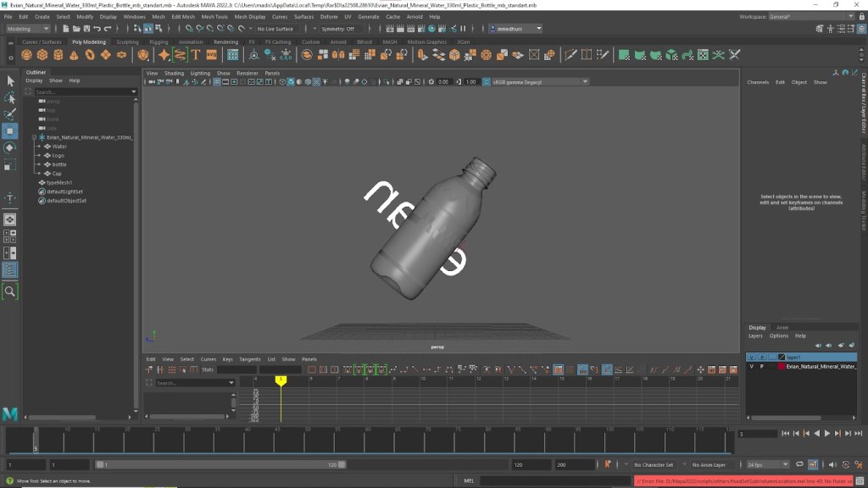Image resolution: width=868 pixels, height=488 pixels.
Task: Open the Mesh Tools menu
Action: pyautogui.click(x=214, y=16)
